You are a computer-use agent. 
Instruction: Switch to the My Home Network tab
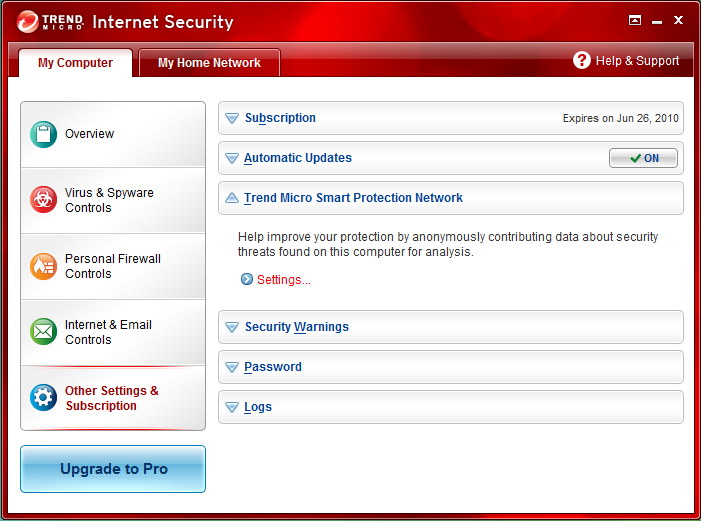point(209,63)
